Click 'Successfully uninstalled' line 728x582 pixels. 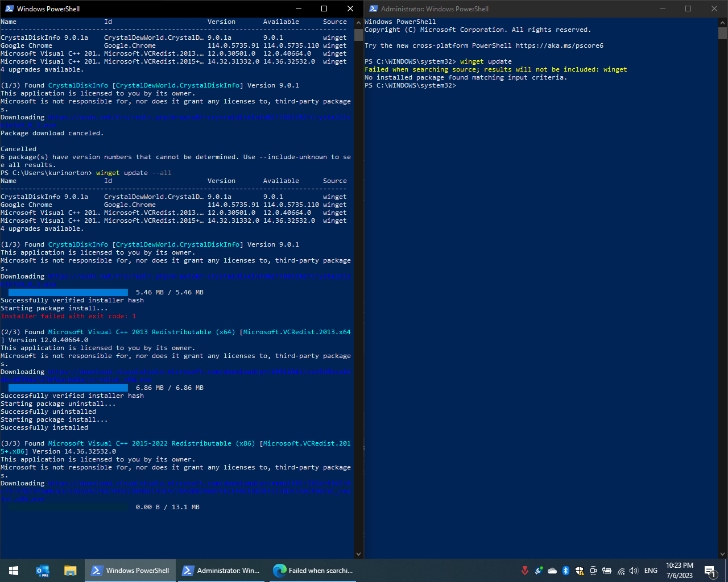point(48,411)
